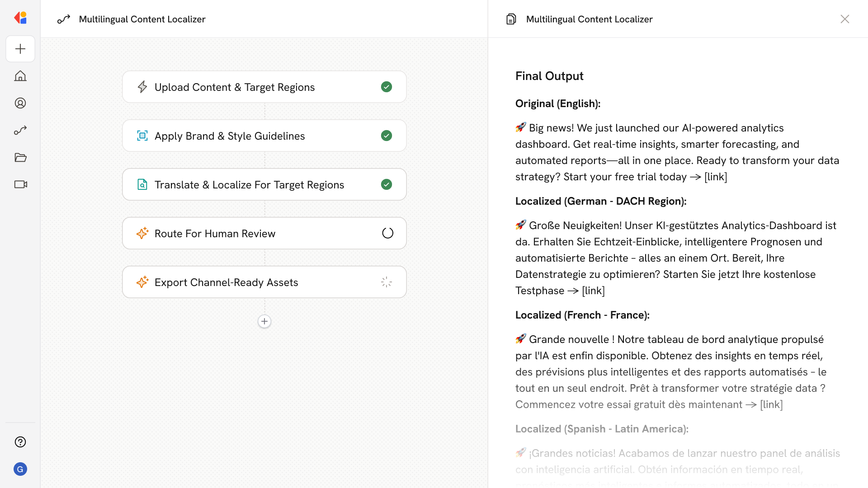Click the plus button in the sidebar

pos(20,49)
